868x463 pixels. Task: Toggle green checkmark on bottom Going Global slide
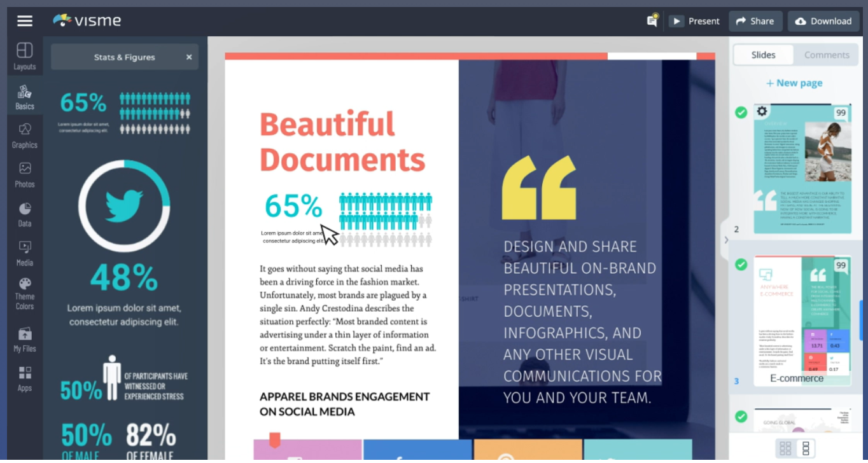[x=741, y=417]
